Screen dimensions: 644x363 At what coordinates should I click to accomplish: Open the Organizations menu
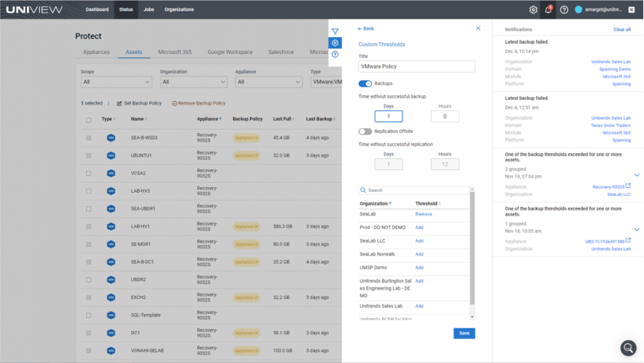point(179,9)
